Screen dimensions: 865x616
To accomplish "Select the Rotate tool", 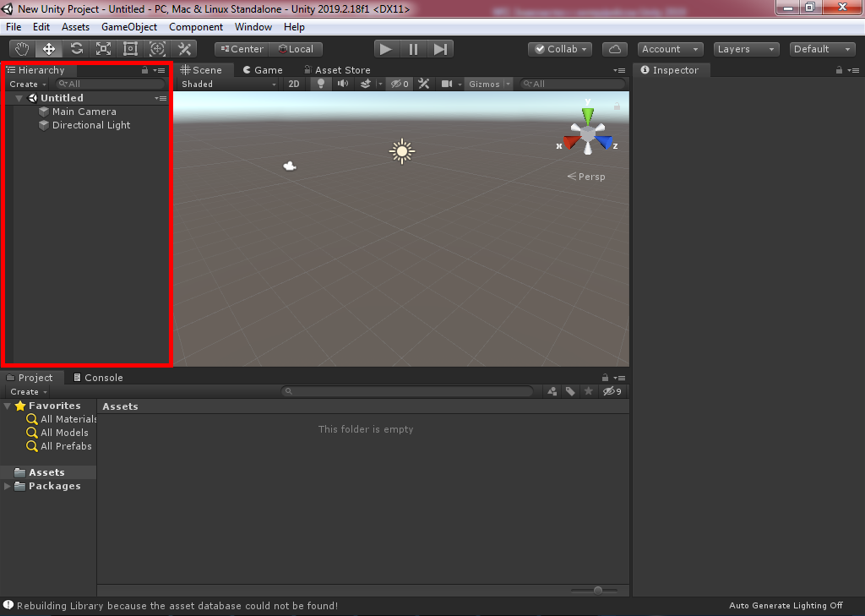I will click(x=77, y=49).
